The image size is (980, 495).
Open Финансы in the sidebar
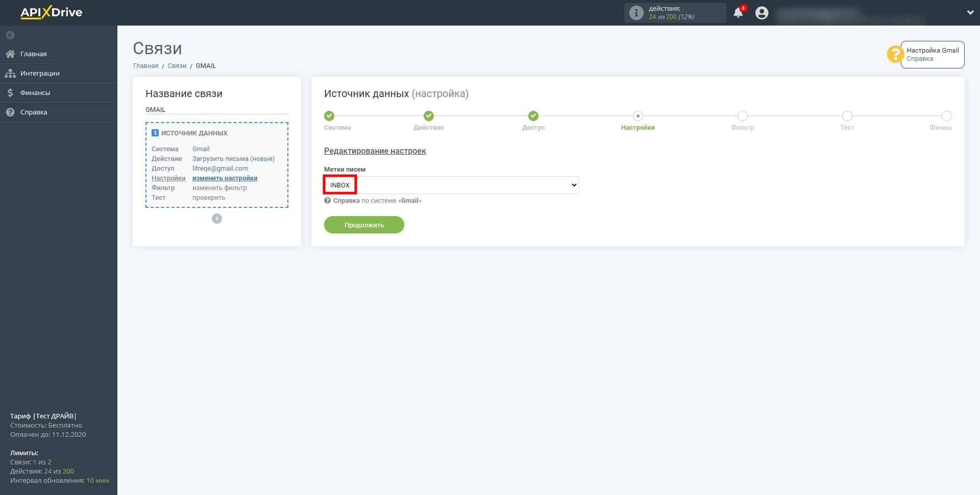[x=59, y=92]
